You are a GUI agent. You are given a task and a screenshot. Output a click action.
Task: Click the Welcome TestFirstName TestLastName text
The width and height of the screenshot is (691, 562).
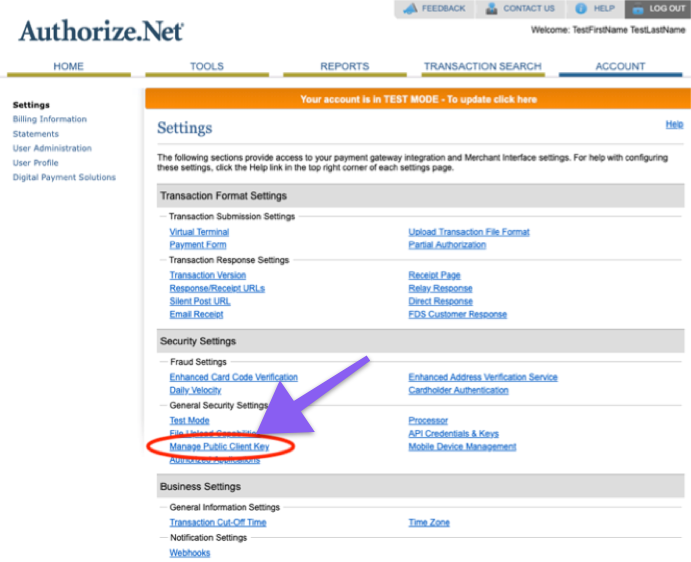(608, 30)
